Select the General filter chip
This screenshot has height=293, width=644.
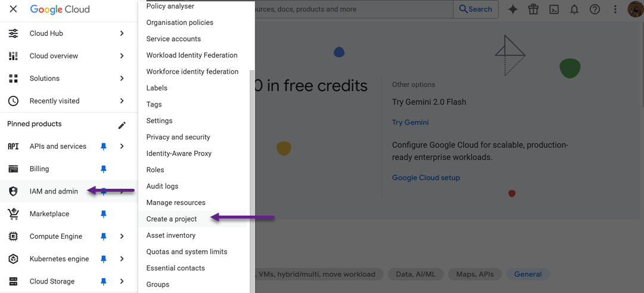point(528,275)
